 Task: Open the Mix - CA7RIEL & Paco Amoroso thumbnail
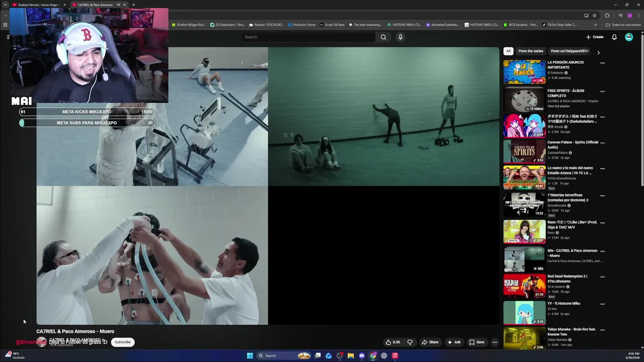click(x=524, y=259)
